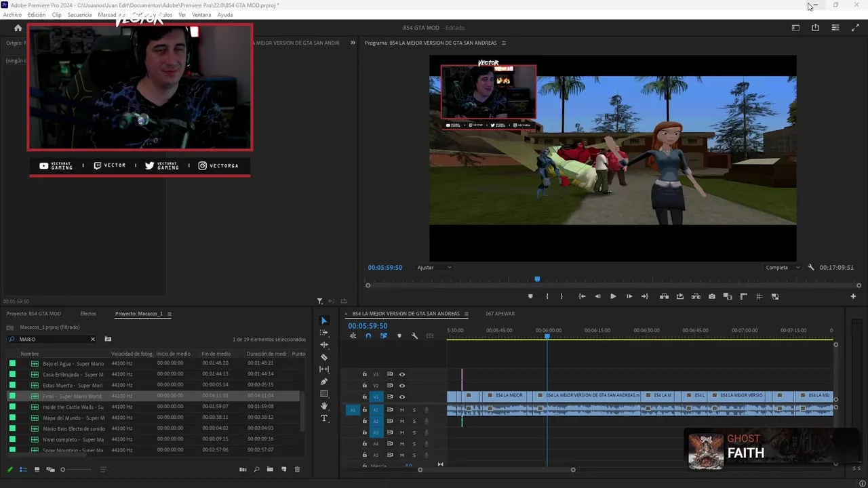Clear the MARIO search filter

(x=92, y=339)
